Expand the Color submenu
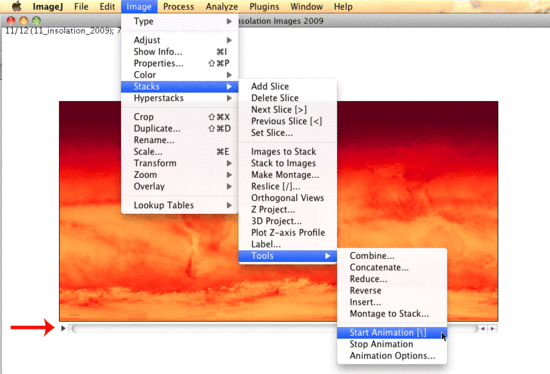 (x=180, y=75)
